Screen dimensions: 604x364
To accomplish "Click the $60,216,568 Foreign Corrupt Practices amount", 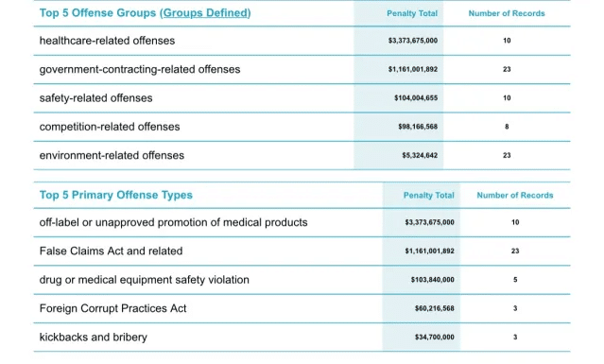I will point(434,308).
